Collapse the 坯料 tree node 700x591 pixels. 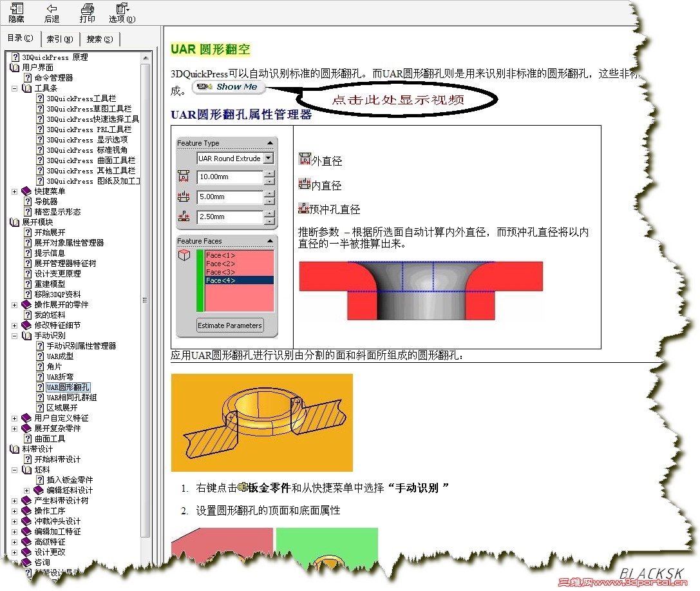(x=14, y=470)
